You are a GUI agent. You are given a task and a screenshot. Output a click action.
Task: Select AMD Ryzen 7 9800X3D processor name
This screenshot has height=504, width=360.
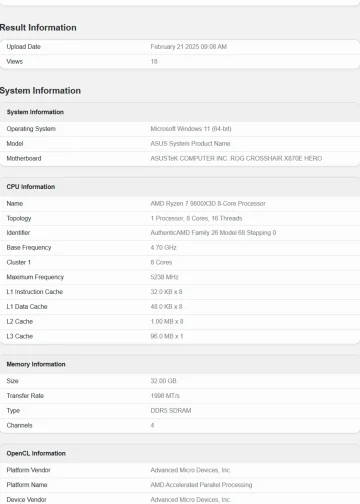click(x=208, y=203)
